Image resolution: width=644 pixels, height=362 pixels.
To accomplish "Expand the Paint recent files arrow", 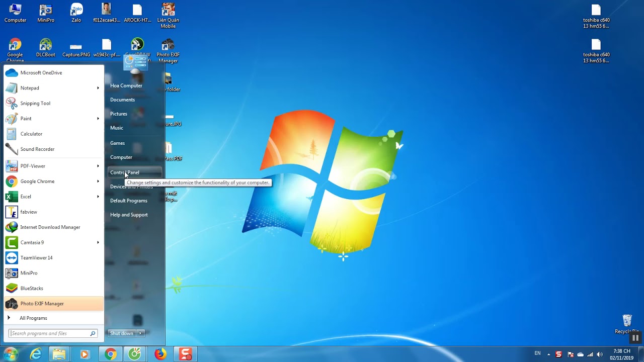I will click(98, 119).
